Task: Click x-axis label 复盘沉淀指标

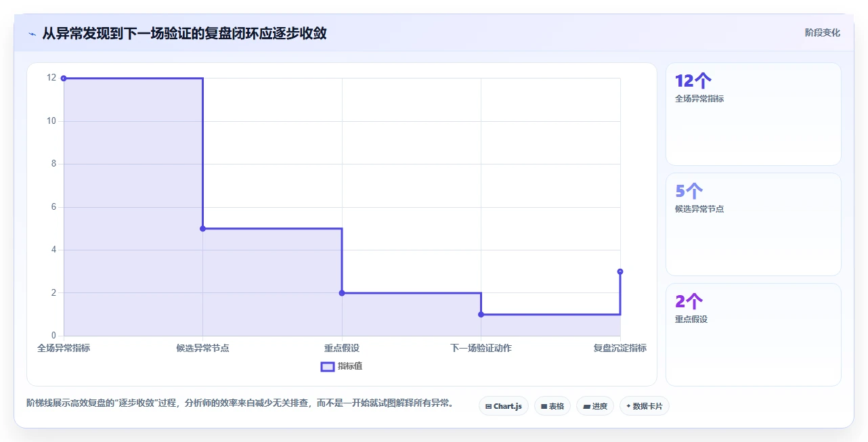Action: pyautogui.click(x=620, y=348)
